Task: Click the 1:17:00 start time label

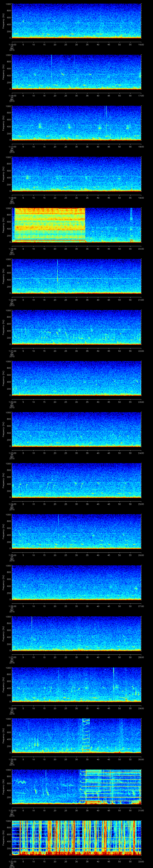Action: [x=12, y=147]
